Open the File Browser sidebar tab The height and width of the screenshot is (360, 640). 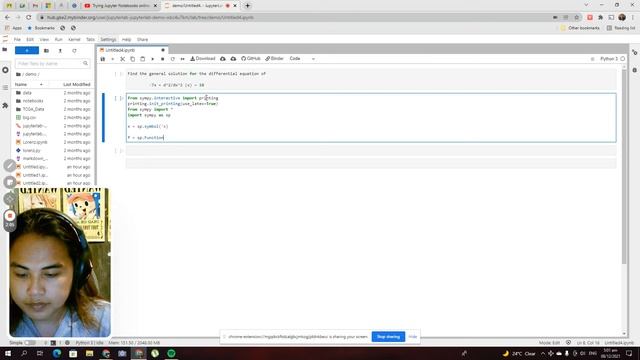coord(5,50)
